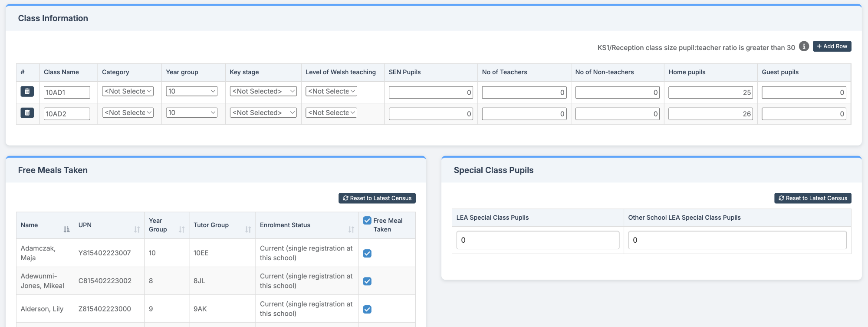Open Category dropdown for 10AD1
The width and height of the screenshot is (868, 327).
click(128, 91)
